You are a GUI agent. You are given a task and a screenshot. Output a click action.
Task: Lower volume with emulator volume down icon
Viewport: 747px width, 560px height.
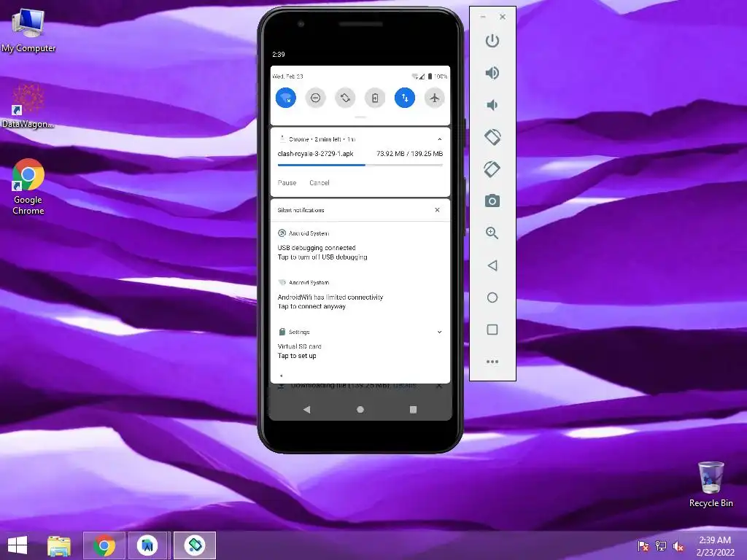(492, 105)
